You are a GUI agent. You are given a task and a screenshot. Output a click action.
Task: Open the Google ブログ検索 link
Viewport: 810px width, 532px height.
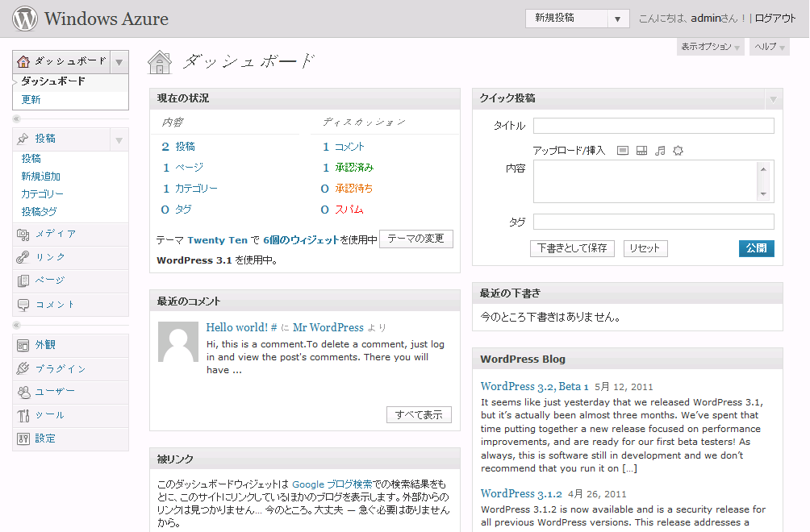click(332, 484)
